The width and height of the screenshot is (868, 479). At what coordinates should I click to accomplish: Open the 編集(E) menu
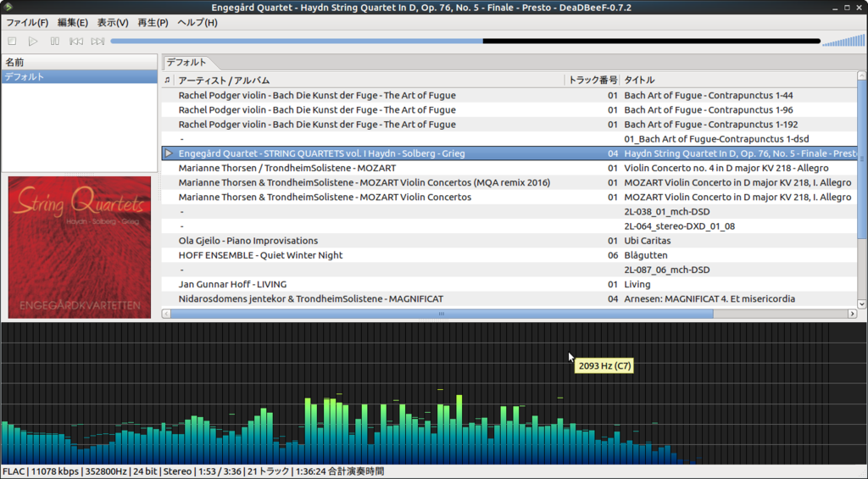(x=73, y=23)
